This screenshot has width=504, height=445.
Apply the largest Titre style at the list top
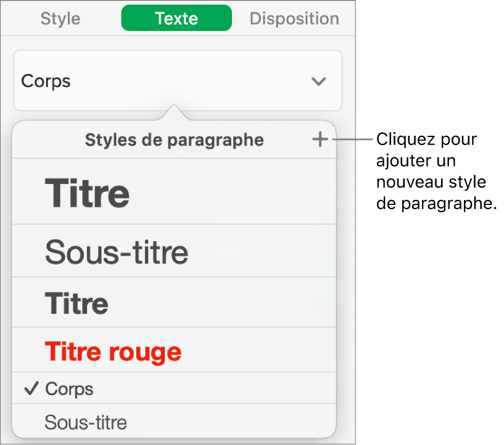point(88,193)
